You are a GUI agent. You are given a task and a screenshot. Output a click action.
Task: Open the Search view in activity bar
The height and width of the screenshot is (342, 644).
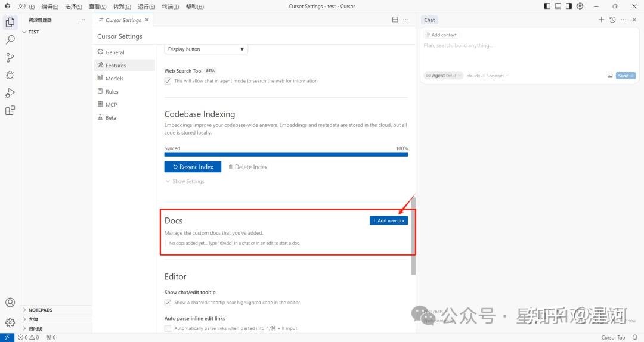click(10, 40)
